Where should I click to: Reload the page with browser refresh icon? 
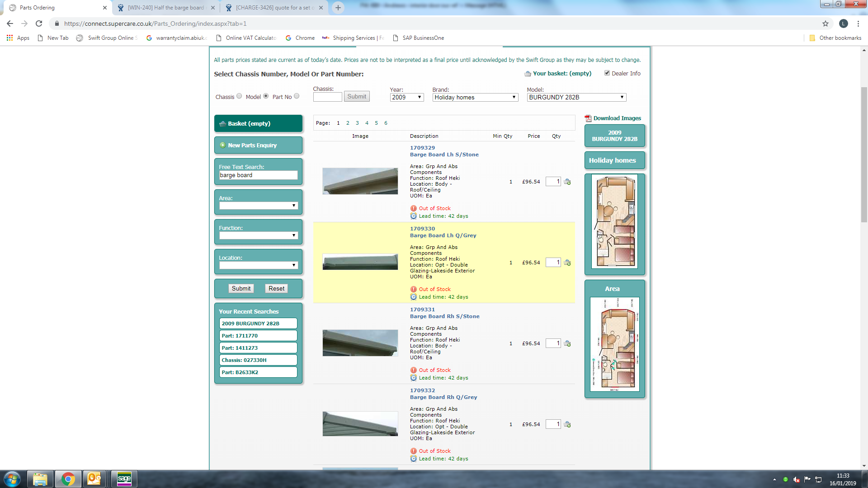pos(39,23)
